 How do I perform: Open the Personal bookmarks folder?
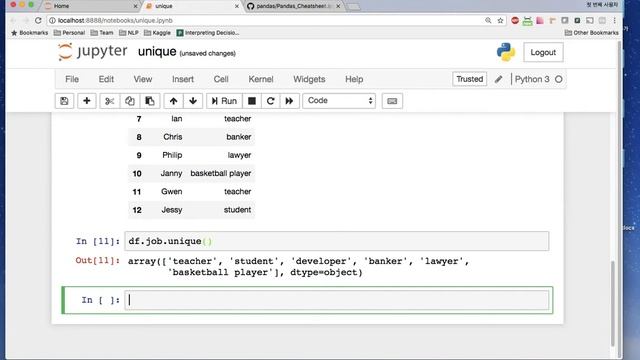[69, 33]
